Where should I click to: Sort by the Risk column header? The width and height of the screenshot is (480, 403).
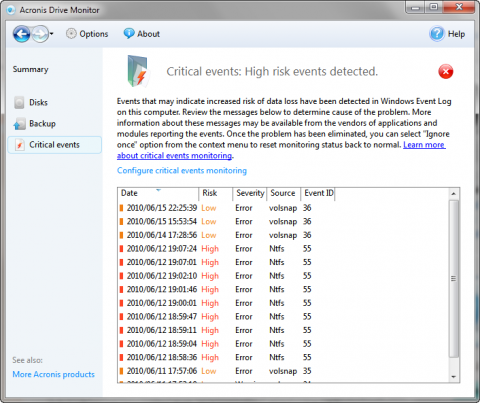(x=216, y=194)
